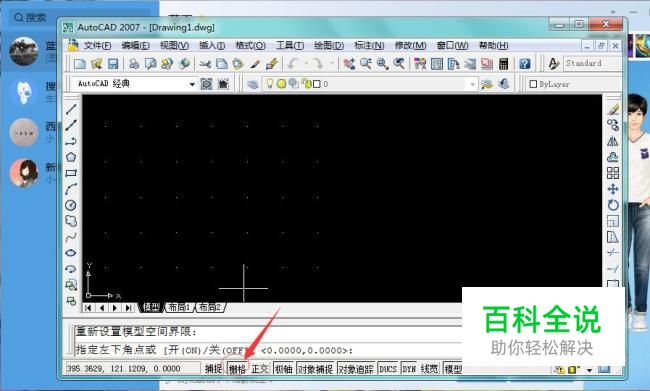This screenshot has width=650, height=391.
Task: Select the Mirror tool in Modify toolbar
Action: click(613, 141)
